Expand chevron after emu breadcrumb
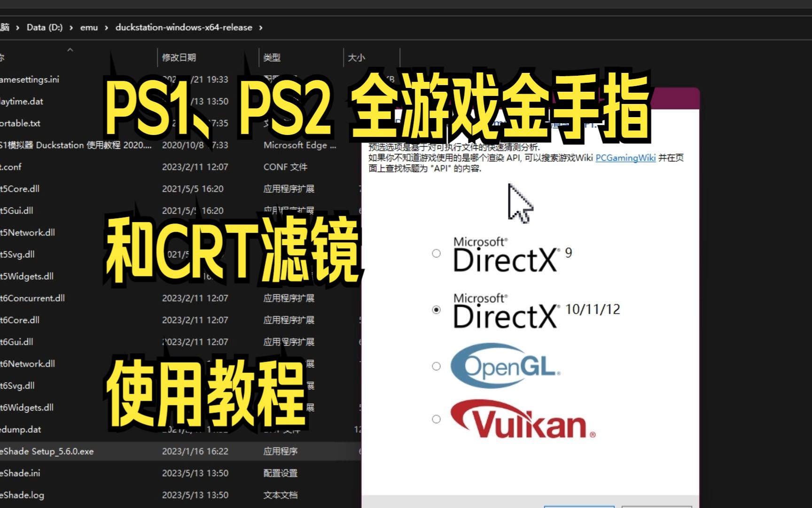The width and height of the screenshot is (812, 508). (x=106, y=28)
